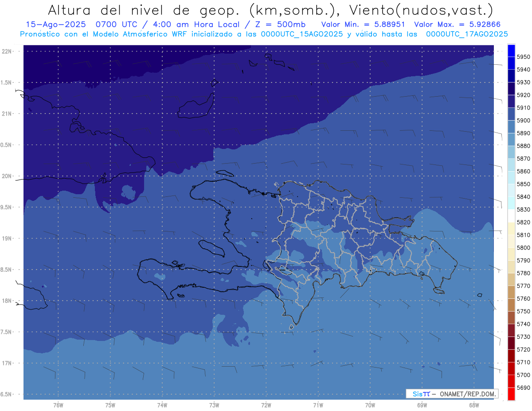The width and height of the screenshot is (532, 411).
Task: Click the '75W' longitude axis label
Action: [110, 405]
